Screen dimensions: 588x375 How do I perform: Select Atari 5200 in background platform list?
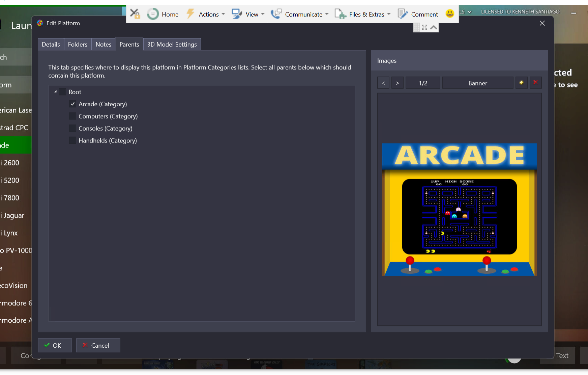16,180
